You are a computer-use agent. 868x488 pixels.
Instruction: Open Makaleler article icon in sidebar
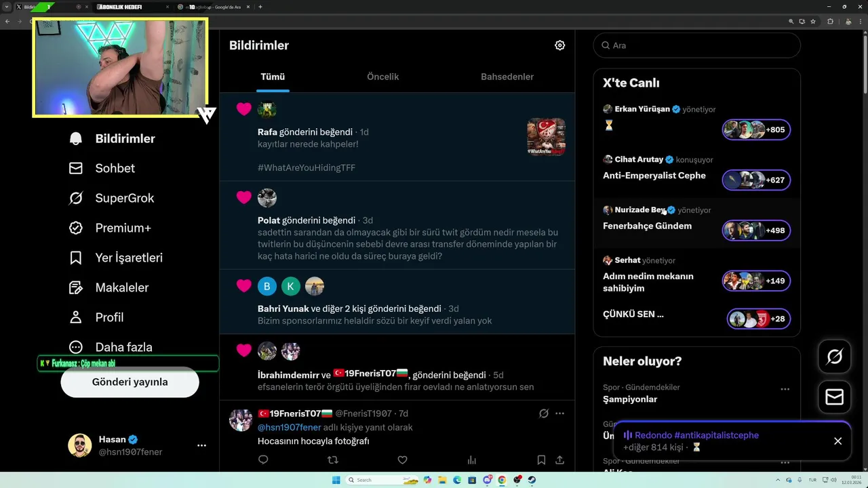tap(76, 287)
